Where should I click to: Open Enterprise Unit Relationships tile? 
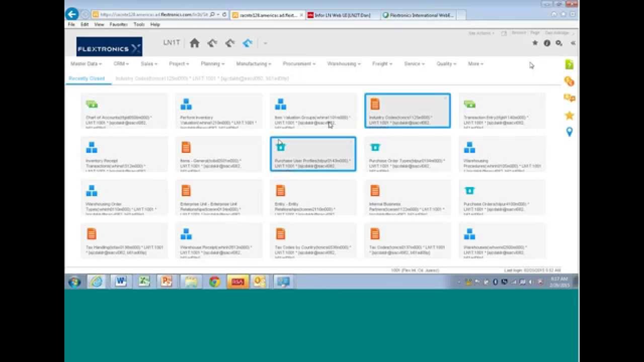(218, 197)
